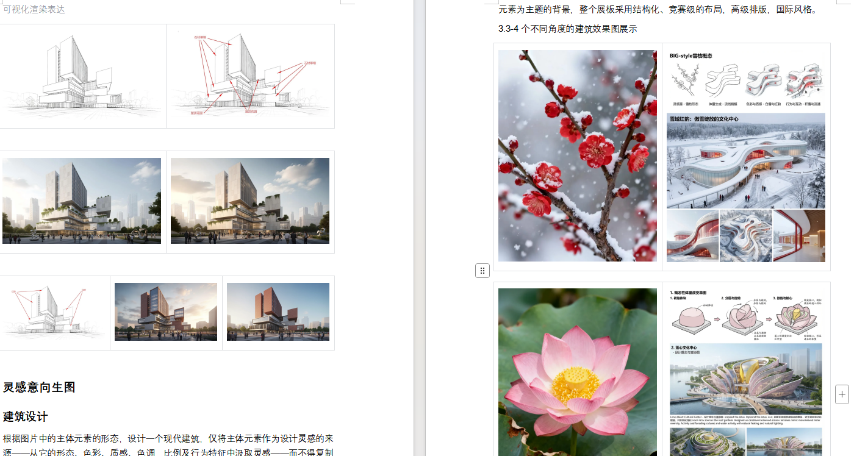Select the pink lotus flower photo
Screen dimensions: 868x456
[x=578, y=372]
